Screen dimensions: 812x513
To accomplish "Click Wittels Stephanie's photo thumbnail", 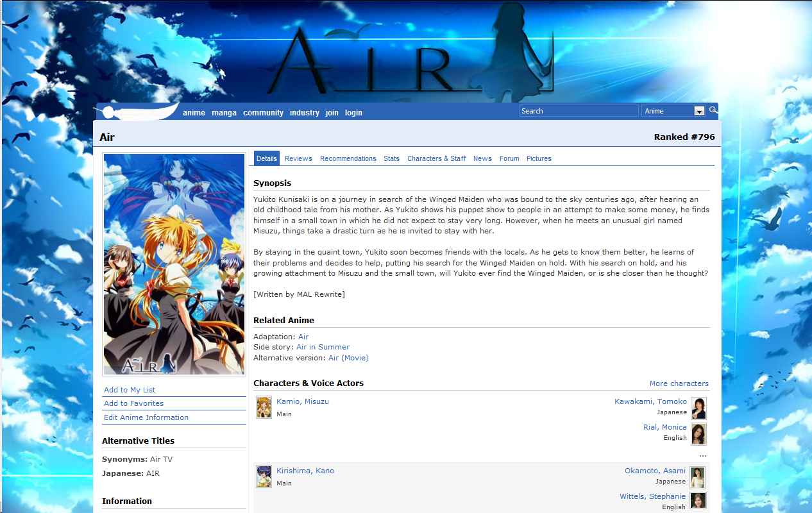I will point(698,502).
